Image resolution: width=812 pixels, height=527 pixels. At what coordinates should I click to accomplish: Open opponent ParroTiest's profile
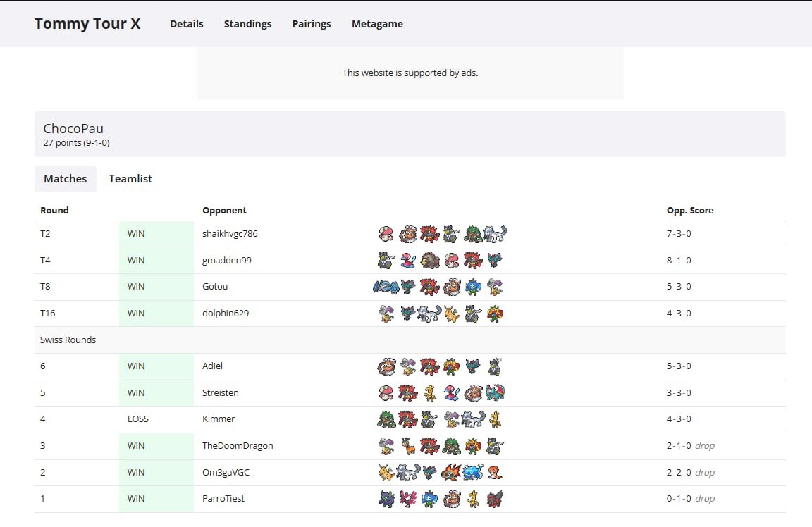click(223, 499)
